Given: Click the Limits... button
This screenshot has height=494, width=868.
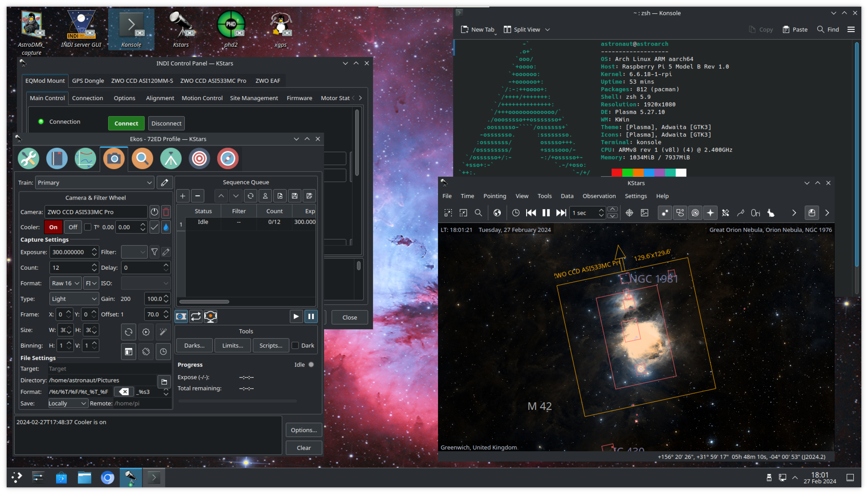Looking at the screenshot, I should 232,345.
